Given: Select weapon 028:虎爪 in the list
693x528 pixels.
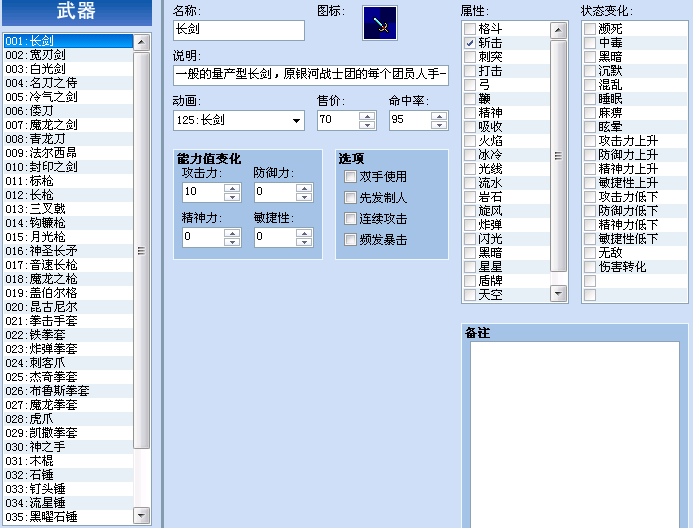Looking at the screenshot, I should click(x=69, y=419).
